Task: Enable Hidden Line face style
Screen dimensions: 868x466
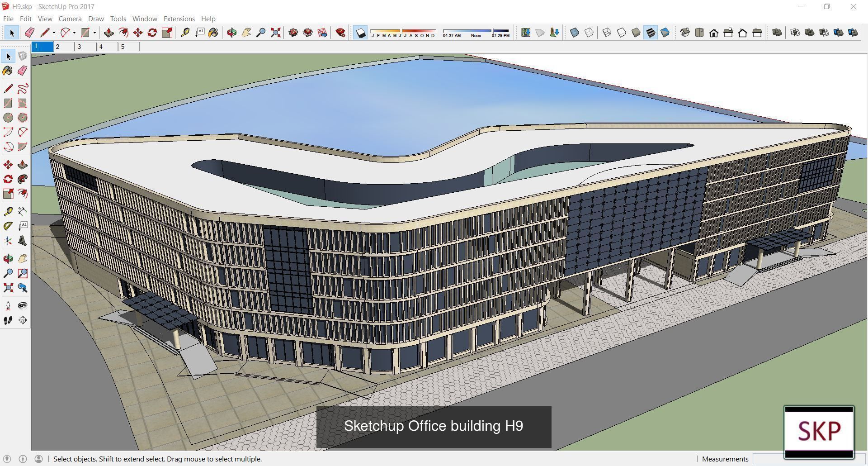Action: click(x=622, y=33)
